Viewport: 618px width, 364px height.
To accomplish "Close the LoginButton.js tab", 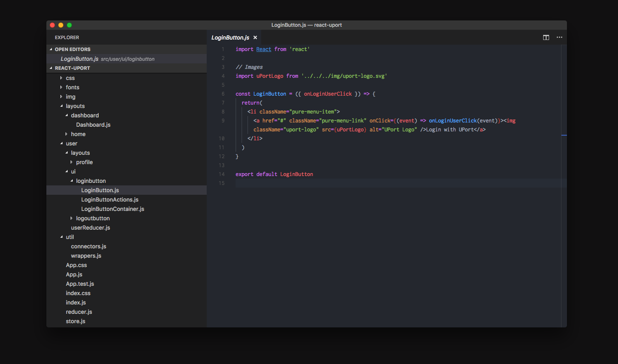I will click(255, 37).
